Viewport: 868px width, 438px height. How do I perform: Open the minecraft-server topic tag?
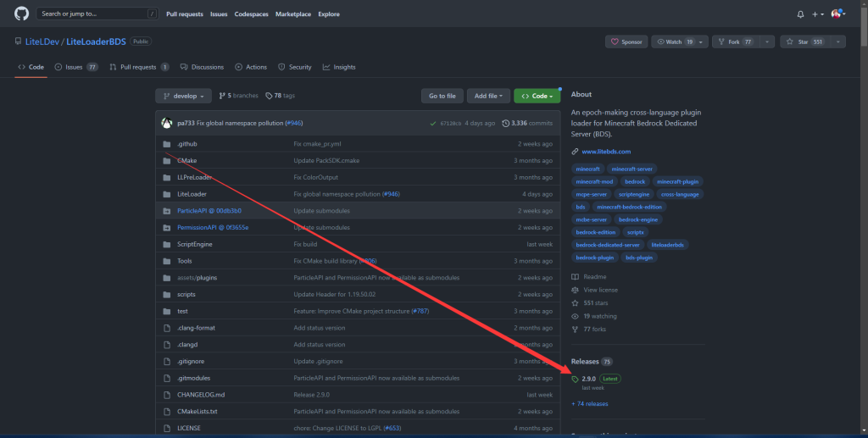click(632, 169)
